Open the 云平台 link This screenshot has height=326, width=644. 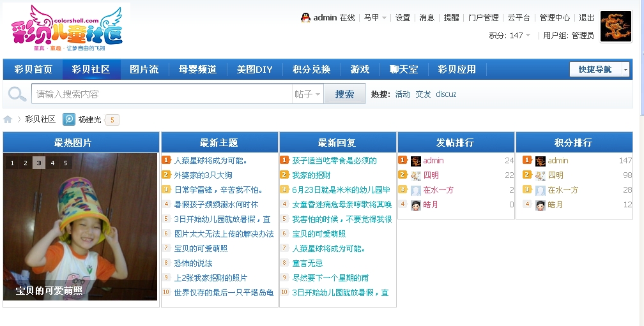pyautogui.click(x=519, y=18)
